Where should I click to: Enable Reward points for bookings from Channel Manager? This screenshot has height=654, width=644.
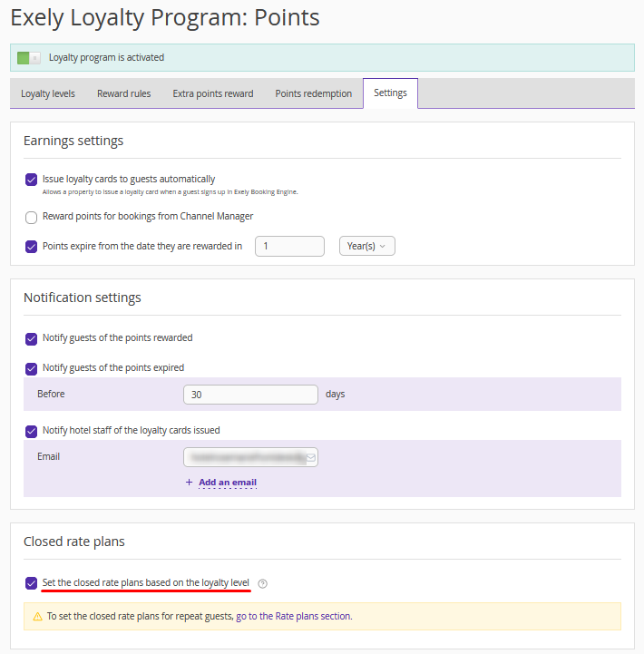(31, 218)
